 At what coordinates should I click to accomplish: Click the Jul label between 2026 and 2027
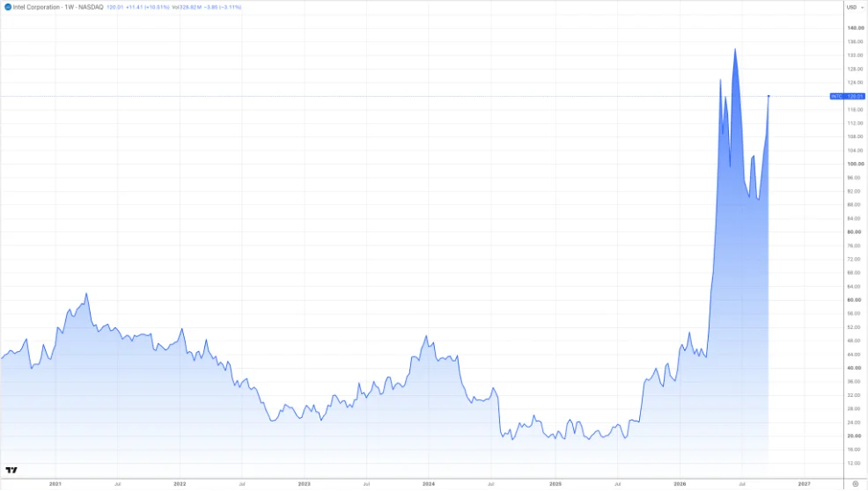[x=742, y=484]
